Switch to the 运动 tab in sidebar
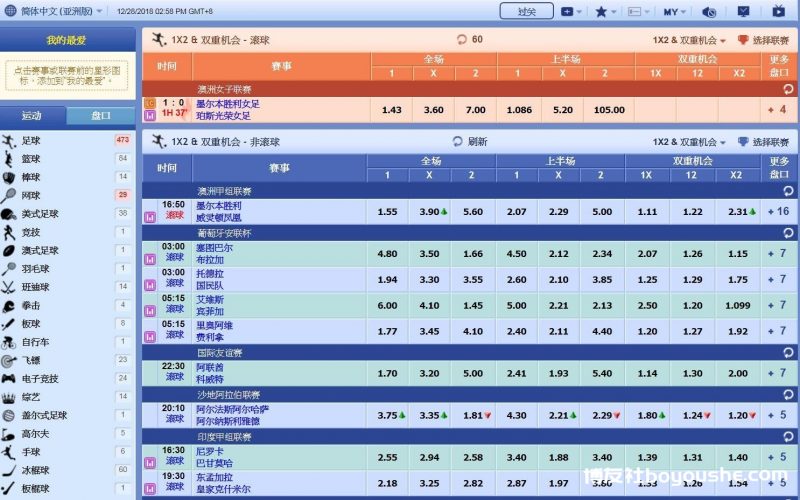 tap(33, 115)
